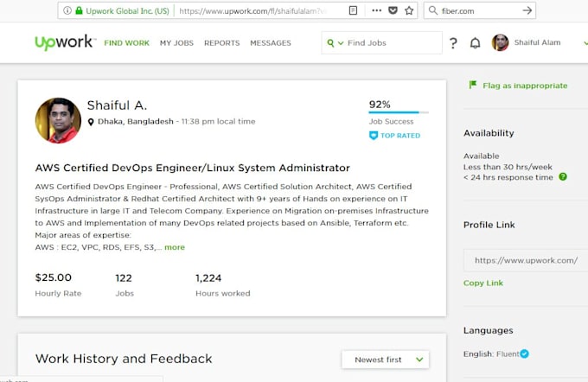The width and height of the screenshot is (588, 382).
Task: Click Shaiful Alam account name
Action: (x=537, y=42)
